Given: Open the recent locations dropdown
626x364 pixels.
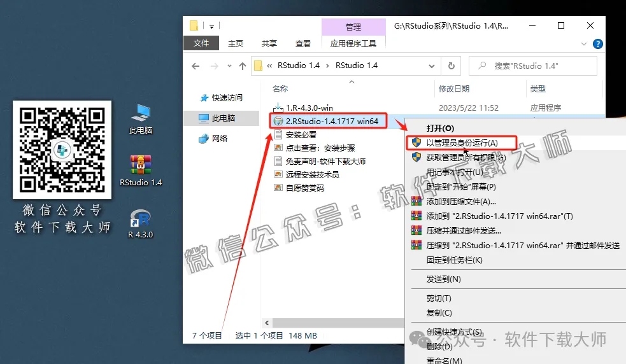Looking at the screenshot, I should pos(229,66).
